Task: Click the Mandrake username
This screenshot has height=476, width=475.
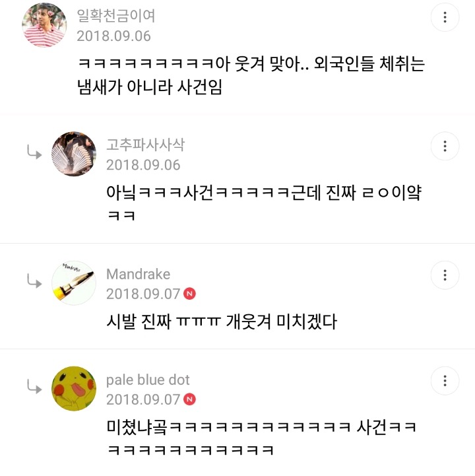Action: [138, 274]
